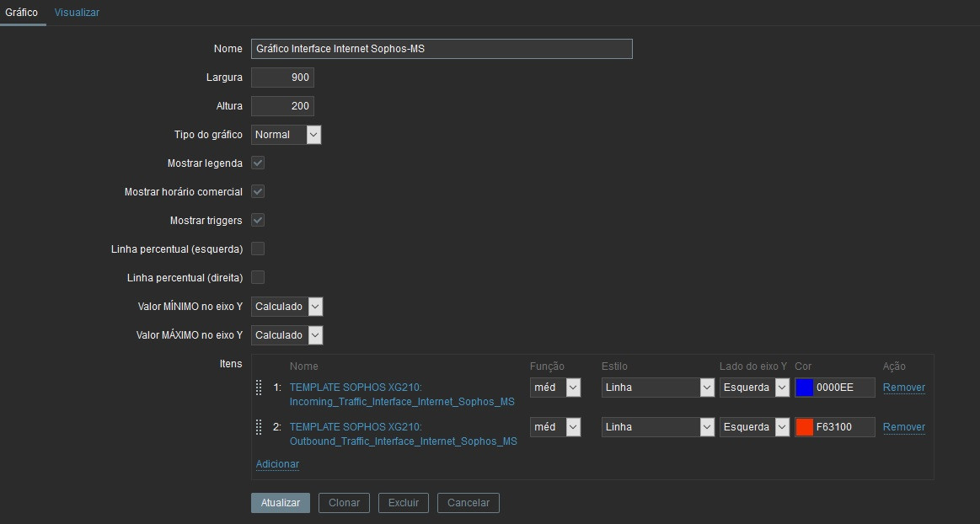Click the Adicionar link to add an item

pyautogui.click(x=277, y=464)
